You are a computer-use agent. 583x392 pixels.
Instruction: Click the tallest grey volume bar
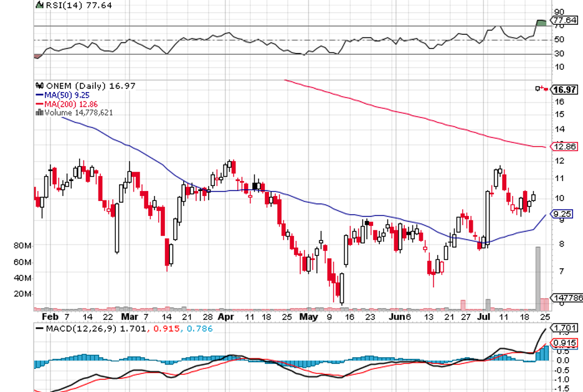click(x=538, y=278)
